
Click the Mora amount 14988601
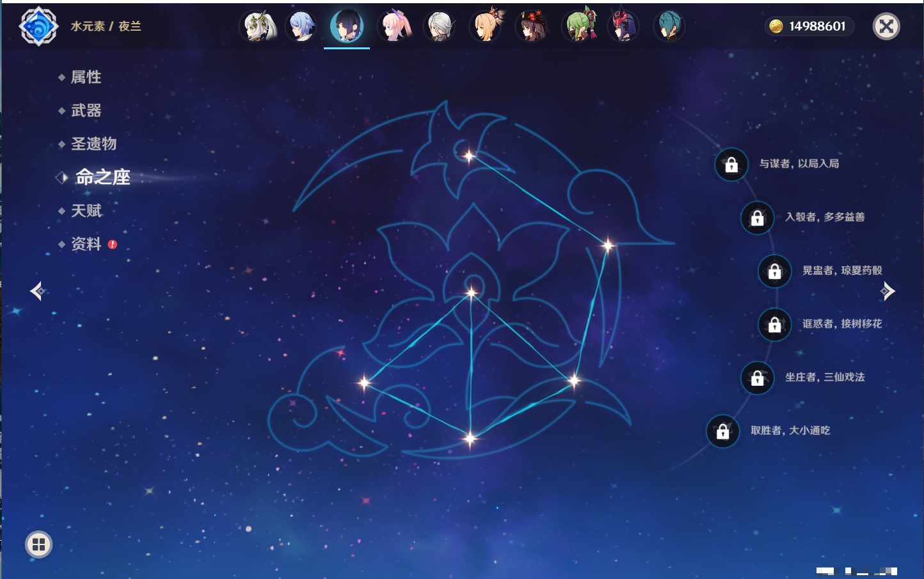click(817, 26)
